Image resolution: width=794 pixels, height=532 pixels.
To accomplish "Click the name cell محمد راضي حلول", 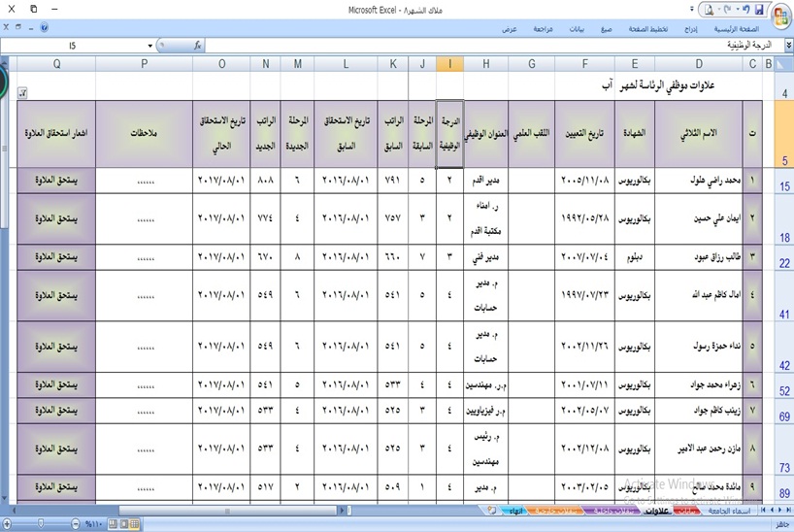I will tap(699, 181).
